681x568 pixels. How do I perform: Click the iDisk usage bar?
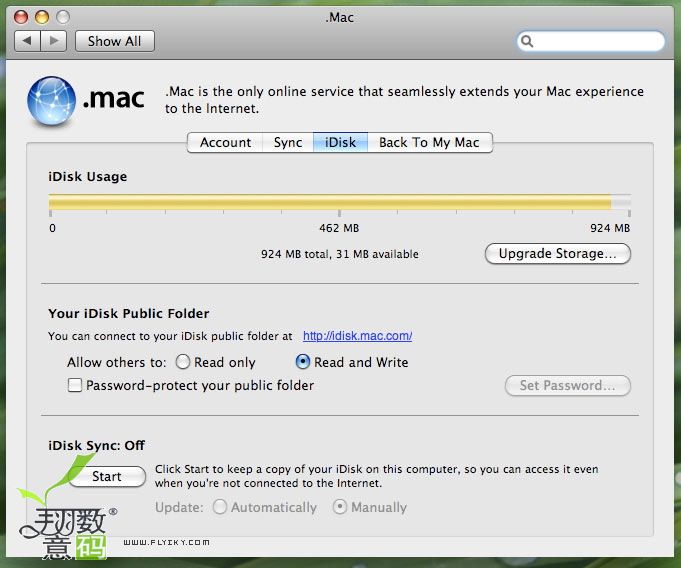[340, 202]
